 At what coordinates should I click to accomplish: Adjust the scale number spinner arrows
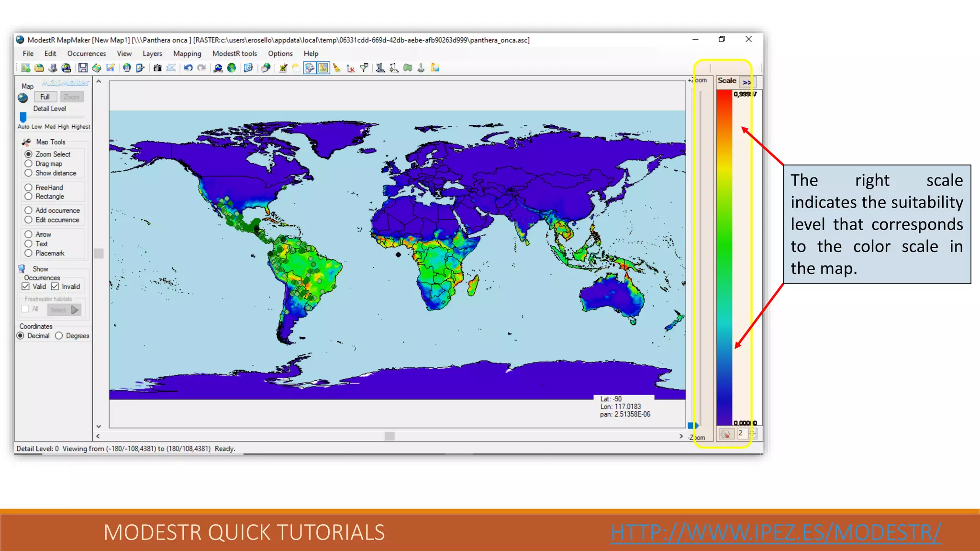coord(753,433)
